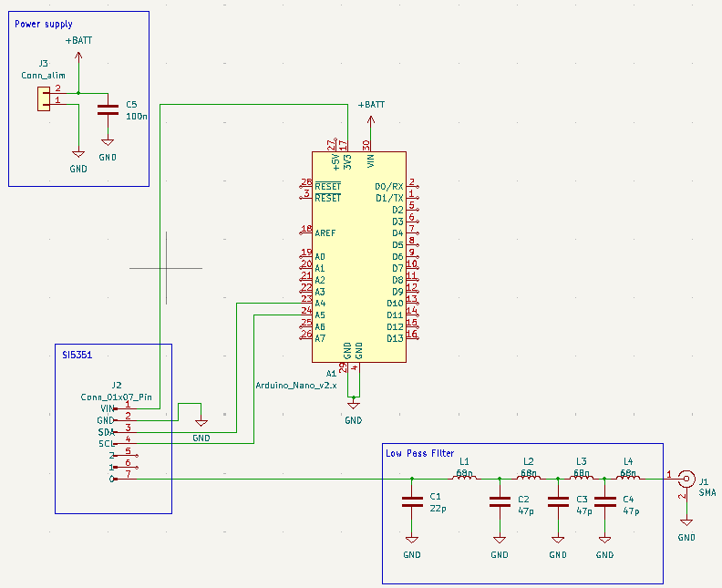The width and height of the screenshot is (722, 588).
Task: Click the A0 pin label
Action: 320,257
